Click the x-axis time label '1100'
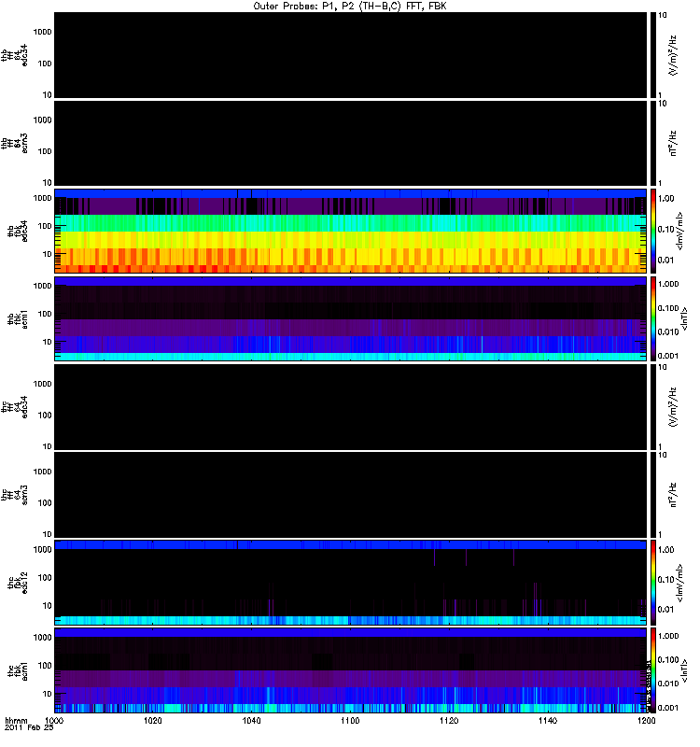Screen dimensions: 700x747 [350, 720]
